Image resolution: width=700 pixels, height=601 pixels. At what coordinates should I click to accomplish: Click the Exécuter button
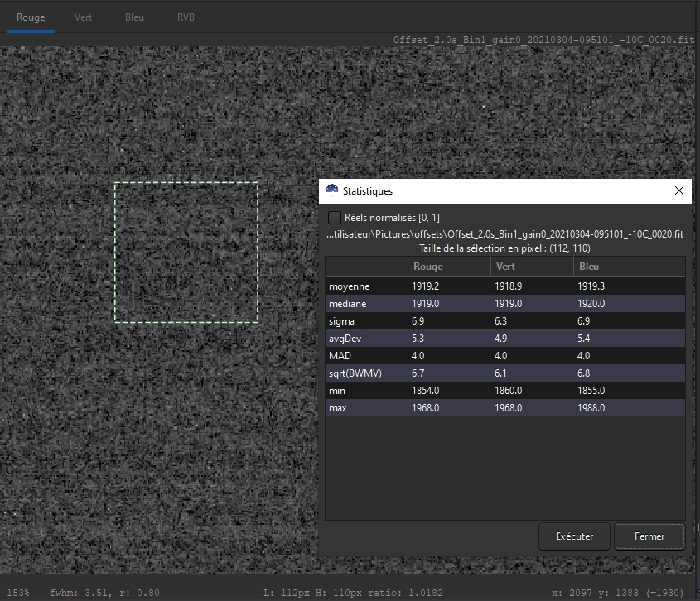pos(574,536)
